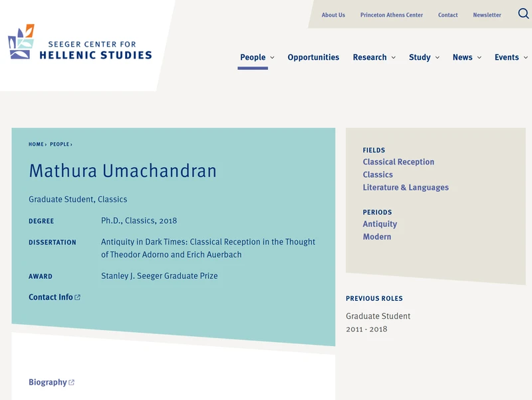Image resolution: width=532 pixels, height=400 pixels.
Task: Click the FIELDS heading
Action: click(x=374, y=150)
